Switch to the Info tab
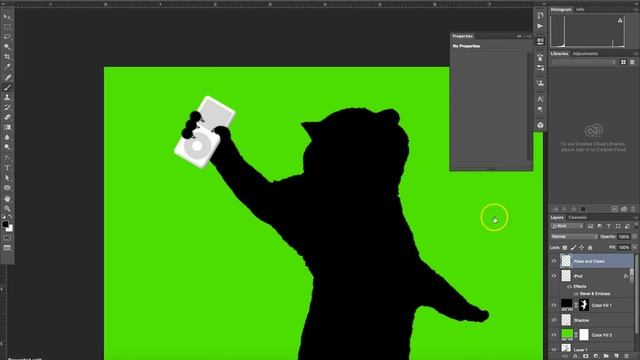640x360 pixels. point(580,9)
